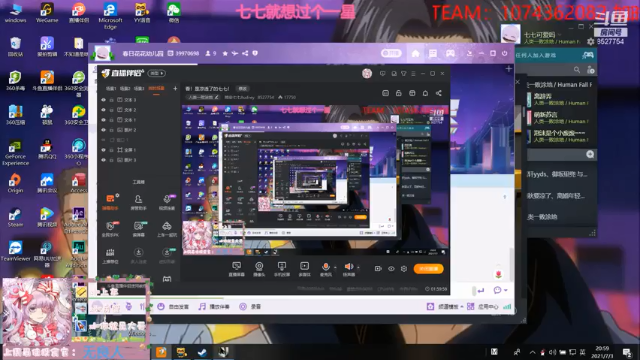Image resolution: width=640 pixels, height=360 pixels.
Task: Click the orange stop streaming button
Action: (428, 269)
